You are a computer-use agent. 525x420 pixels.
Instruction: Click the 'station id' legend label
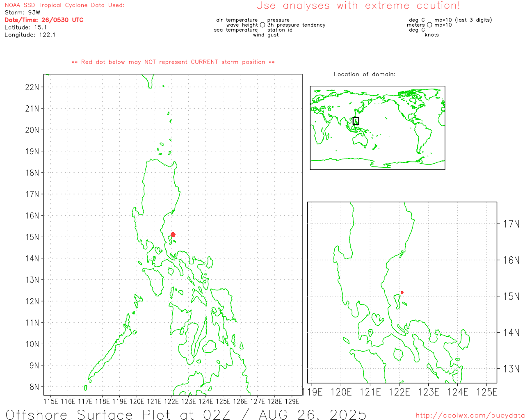point(280,30)
